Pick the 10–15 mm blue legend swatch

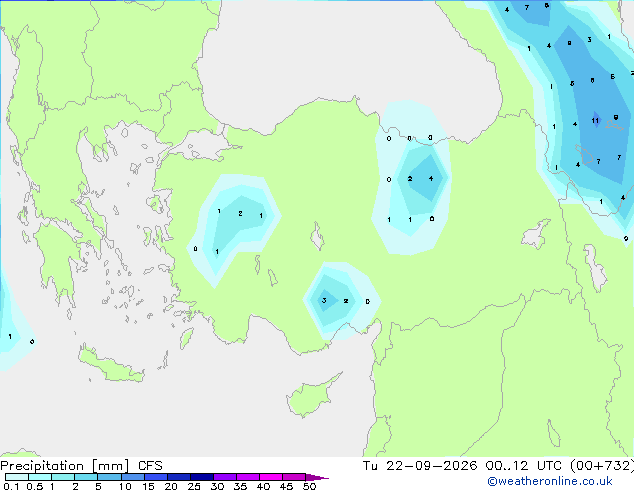(x=133, y=477)
